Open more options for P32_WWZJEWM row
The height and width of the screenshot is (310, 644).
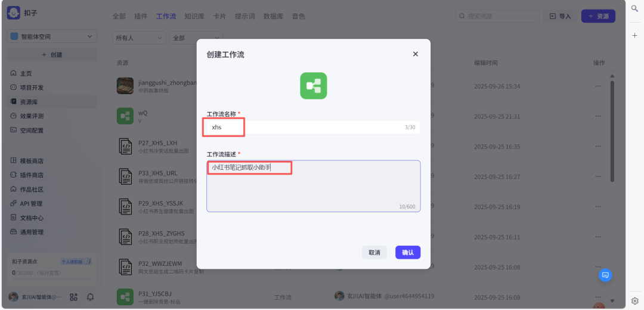tap(599, 267)
